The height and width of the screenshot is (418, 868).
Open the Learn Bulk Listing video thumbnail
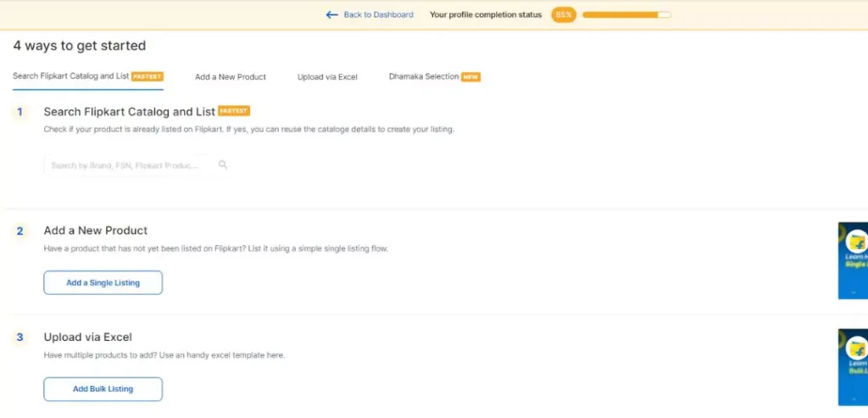(x=853, y=367)
